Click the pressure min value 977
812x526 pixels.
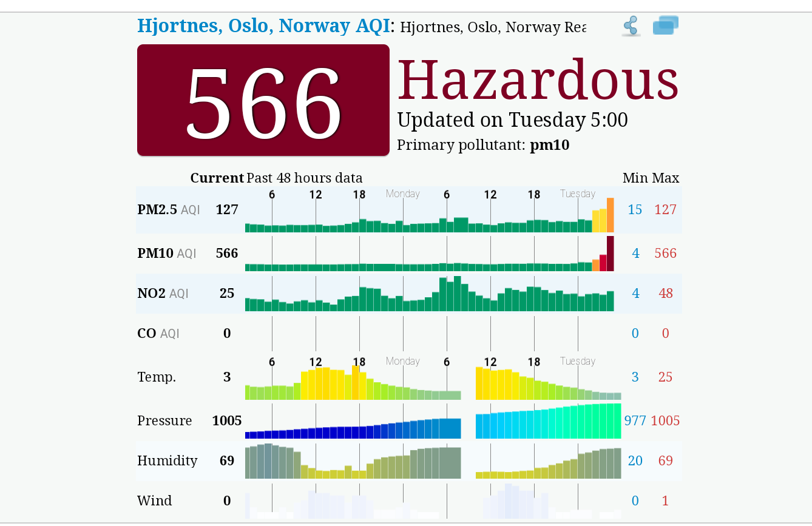tap(635, 421)
